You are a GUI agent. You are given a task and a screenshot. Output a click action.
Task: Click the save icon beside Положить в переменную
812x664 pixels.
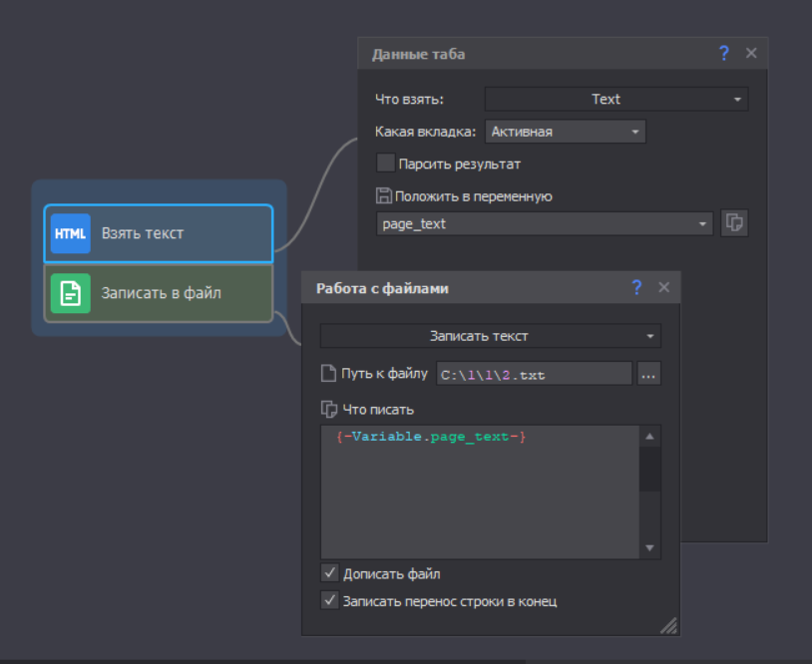(x=384, y=196)
